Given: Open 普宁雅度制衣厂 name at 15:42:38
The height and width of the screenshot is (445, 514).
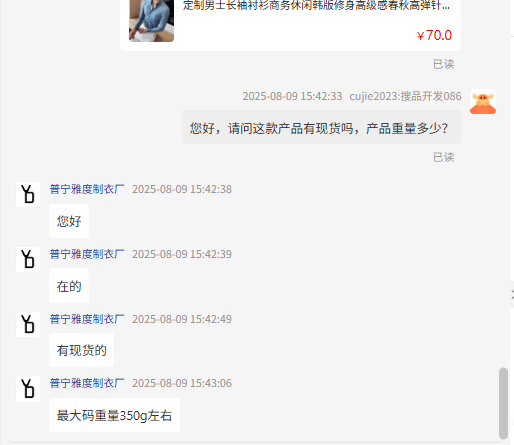Looking at the screenshot, I should click(87, 189).
